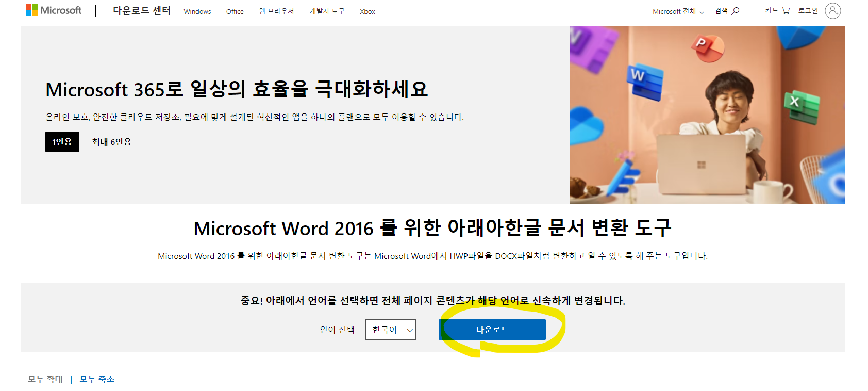This screenshot has height=391, width=868.
Task: Select the 최대 6인용 plan option
Action: coord(111,142)
